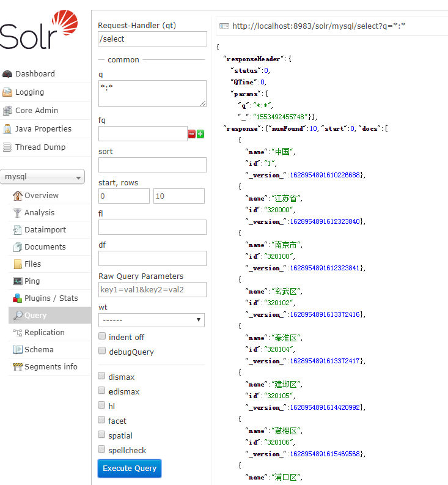Click the fl field list input
448x485 pixels.
(x=152, y=228)
